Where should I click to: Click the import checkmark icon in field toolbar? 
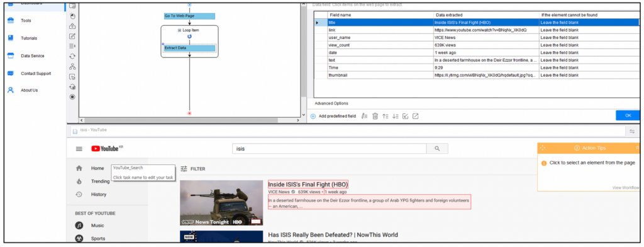tap(406, 117)
